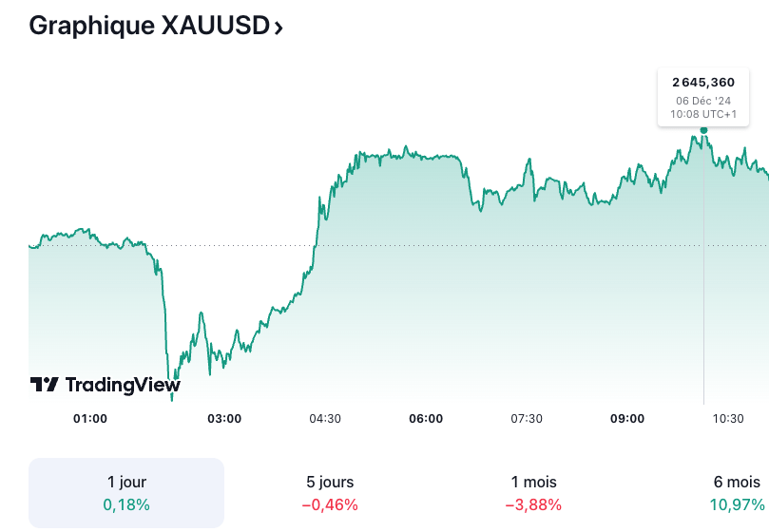
Task: Expand the chevron beside Graphique XAUUSD
Action: [279, 28]
